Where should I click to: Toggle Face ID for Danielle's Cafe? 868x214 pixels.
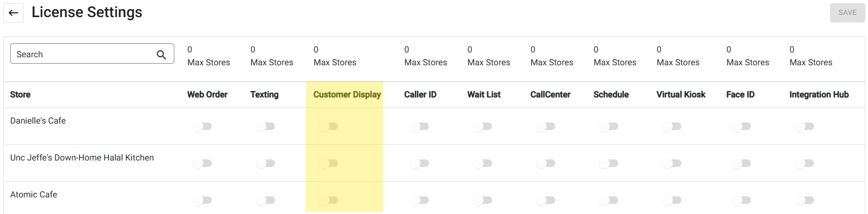tap(742, 127)
